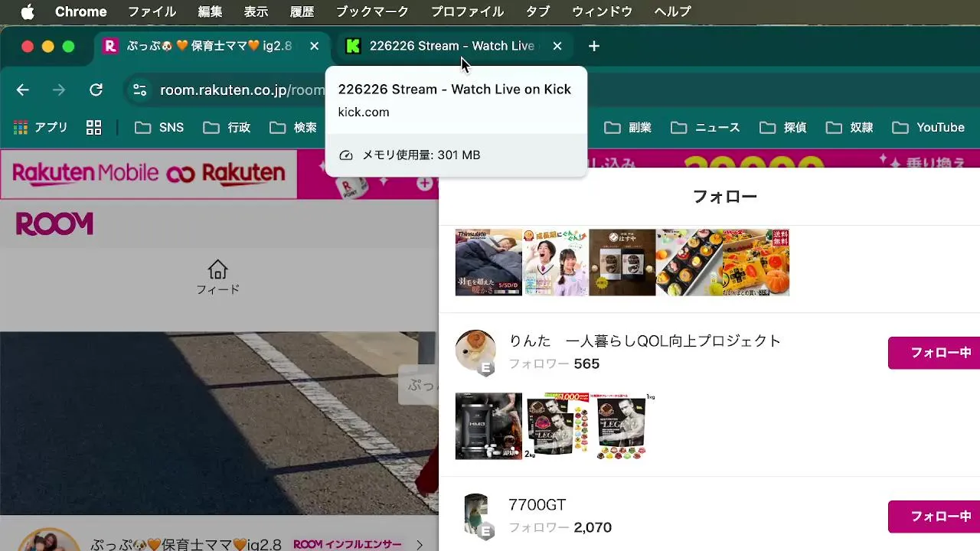Click the 7700GT フォロワー 2,070 count

click(560, 527)
